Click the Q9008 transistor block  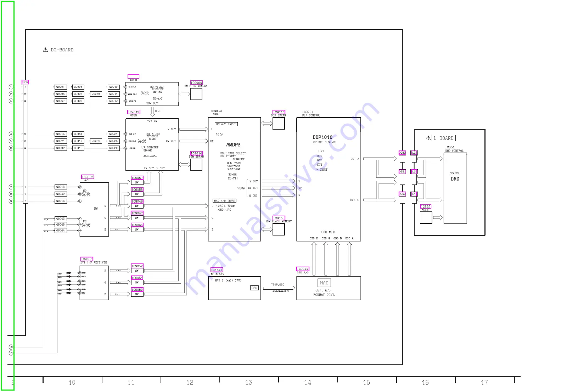pos(78,87)
